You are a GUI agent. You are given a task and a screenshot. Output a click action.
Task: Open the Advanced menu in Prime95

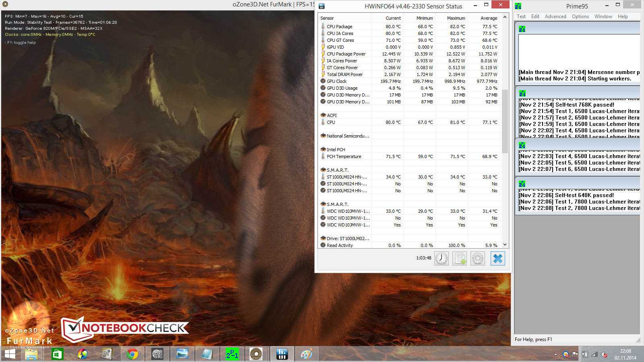pos(555,16)
